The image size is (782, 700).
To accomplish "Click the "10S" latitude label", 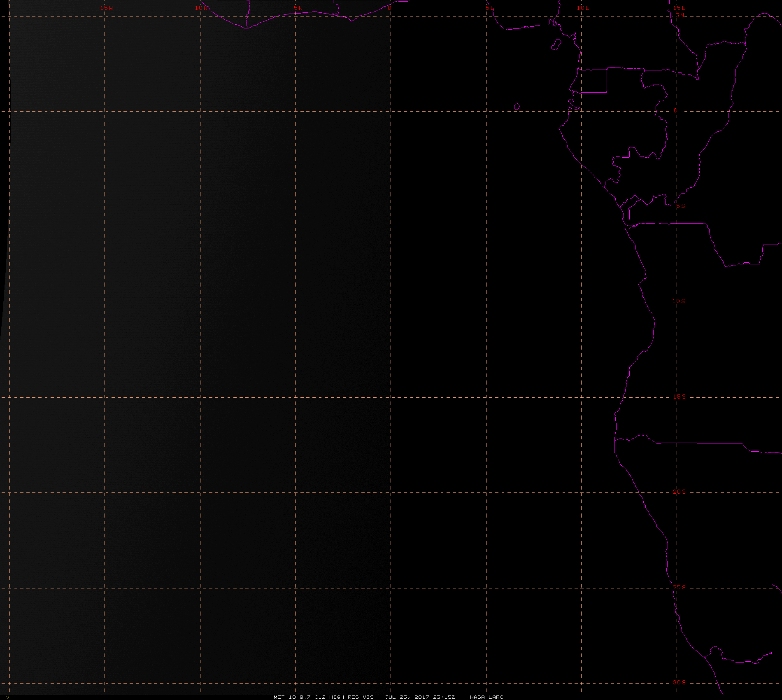I will pos(679,301).
